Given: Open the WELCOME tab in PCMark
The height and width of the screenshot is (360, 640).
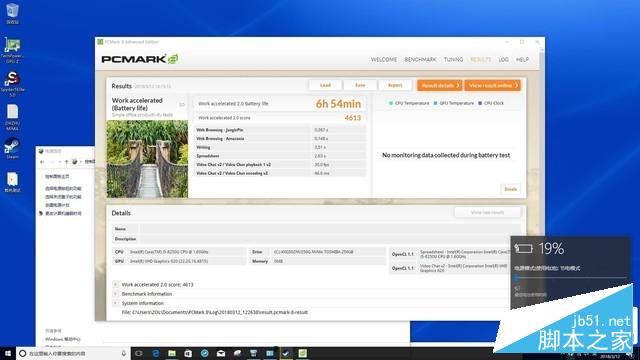Looking at the screenshot, I should (x=384, y=60).
